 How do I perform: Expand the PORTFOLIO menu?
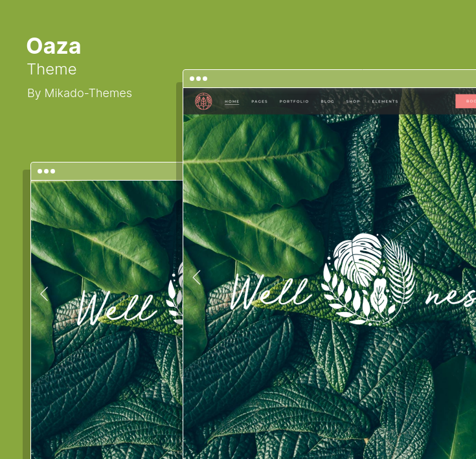coord(294,102)
